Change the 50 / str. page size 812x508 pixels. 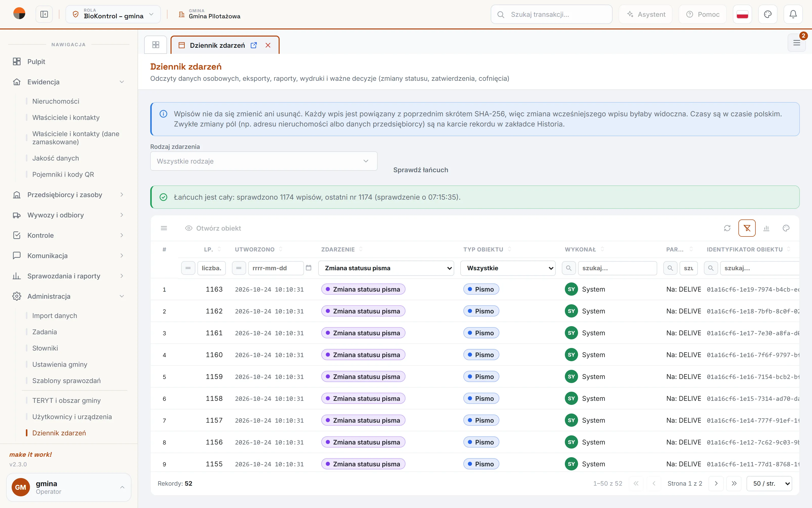[769, 483]
